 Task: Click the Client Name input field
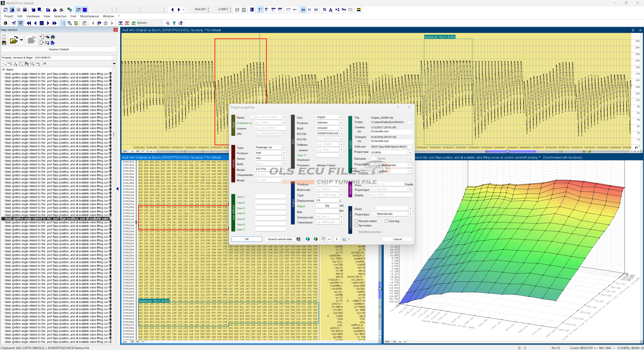point(268,117)
